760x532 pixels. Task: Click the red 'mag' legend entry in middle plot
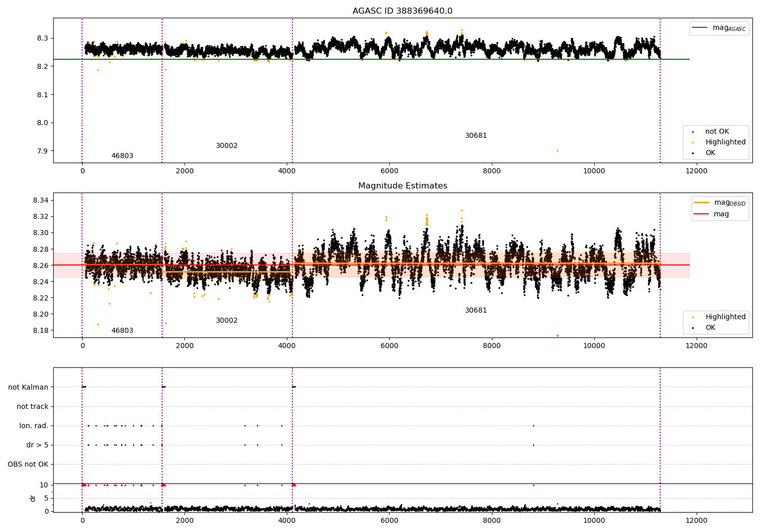pyautogui.click(x=712, y=214)
